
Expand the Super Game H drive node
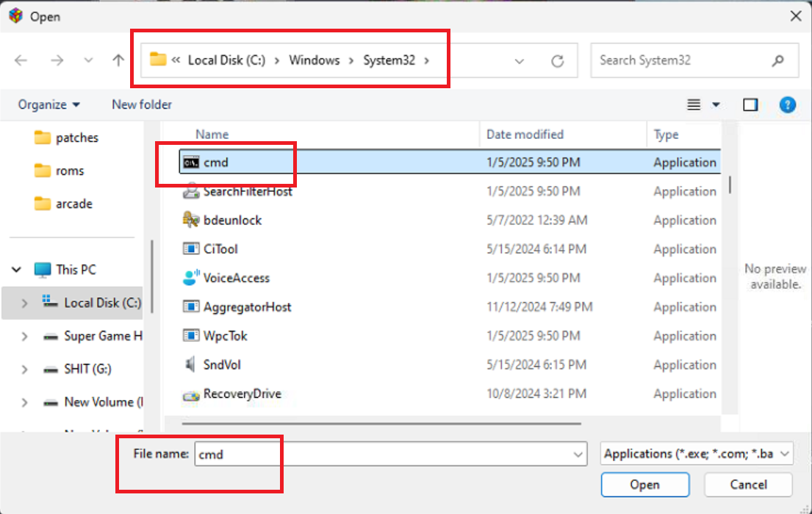point(24,336)
